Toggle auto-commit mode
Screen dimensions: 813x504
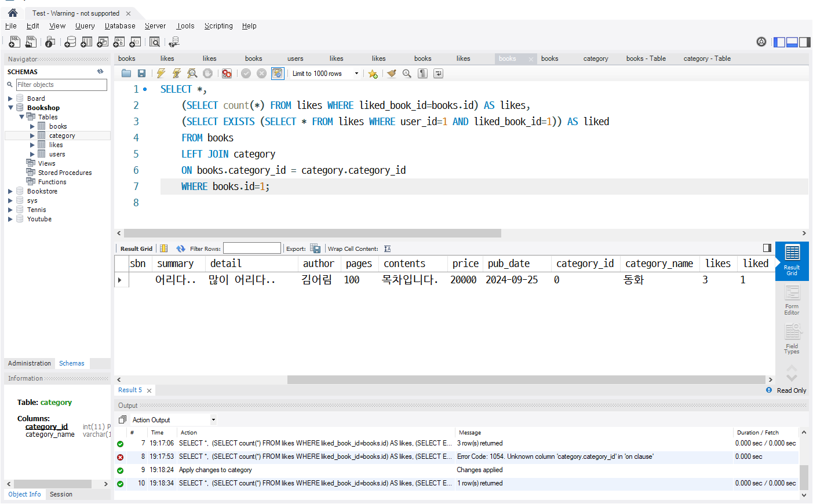click(278, 74)
